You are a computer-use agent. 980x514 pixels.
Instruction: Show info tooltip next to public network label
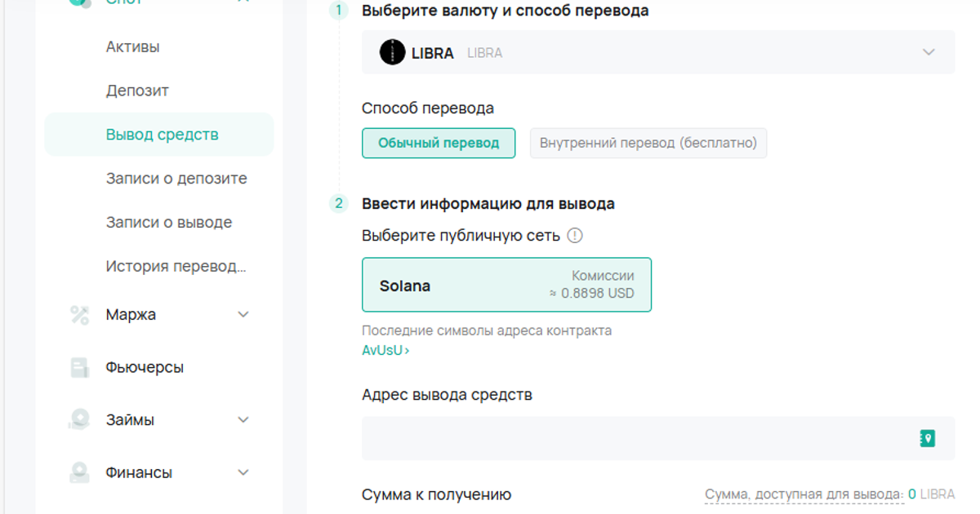point(575,236)
